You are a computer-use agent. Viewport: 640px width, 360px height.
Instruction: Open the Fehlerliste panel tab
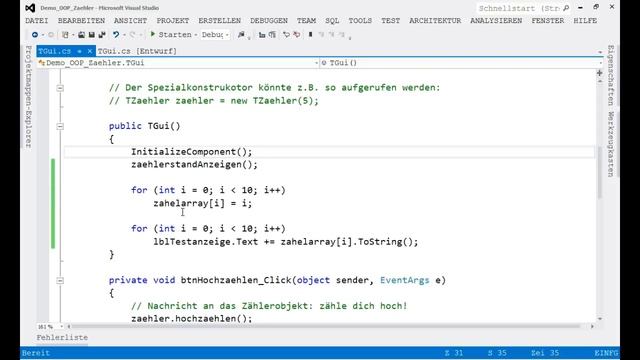pos(62,338)
